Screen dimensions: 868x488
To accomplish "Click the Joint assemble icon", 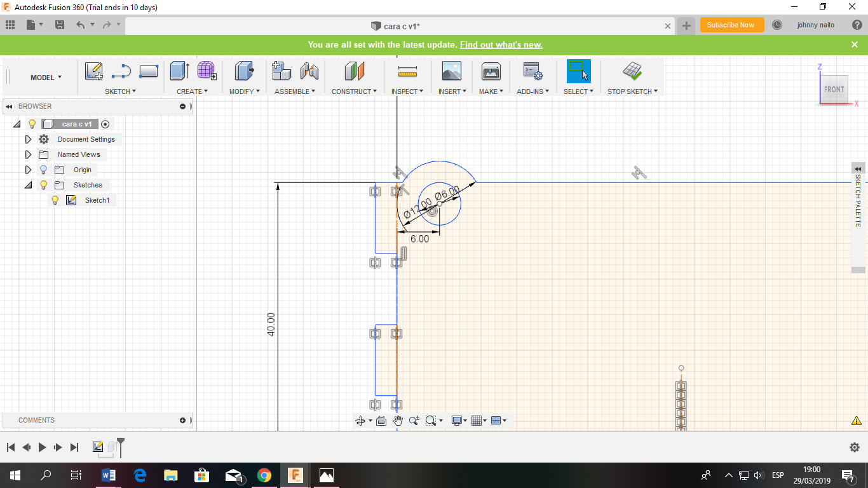I will (309, 71).
